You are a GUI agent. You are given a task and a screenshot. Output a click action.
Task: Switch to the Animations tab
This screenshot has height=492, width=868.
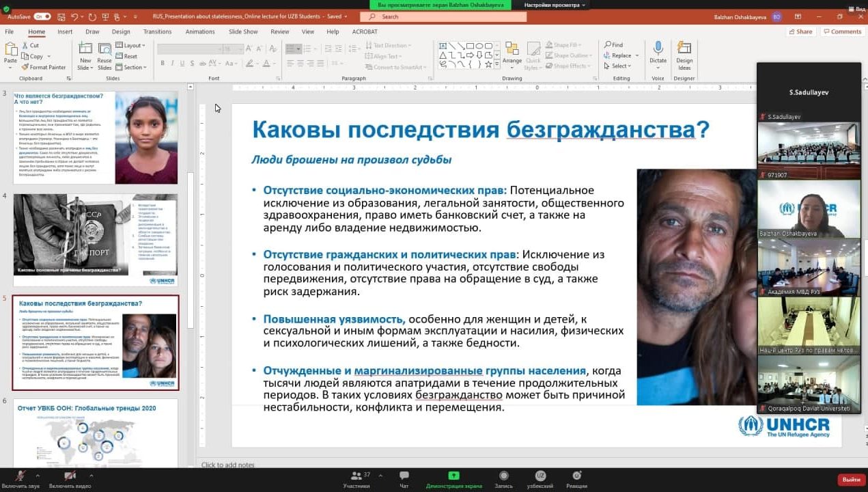(200, 31)
